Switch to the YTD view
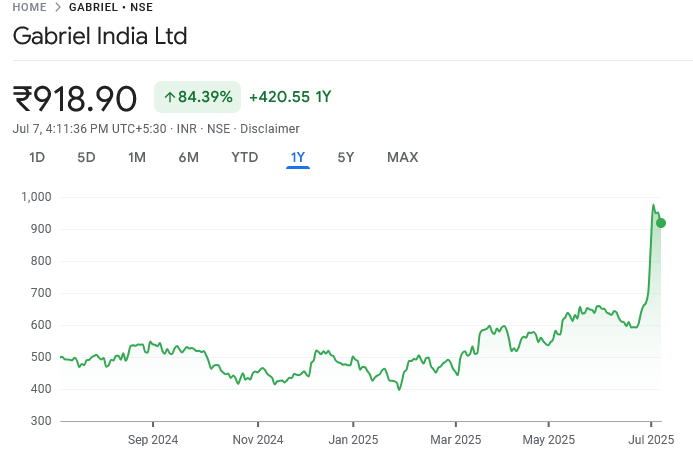Screen dimensions: 693x457 [x=244, y=157]
